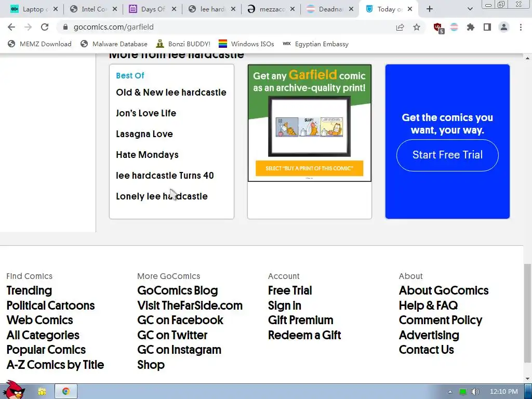
Task: Expand the tab search dropdown
Action: (x=470, y=9)
